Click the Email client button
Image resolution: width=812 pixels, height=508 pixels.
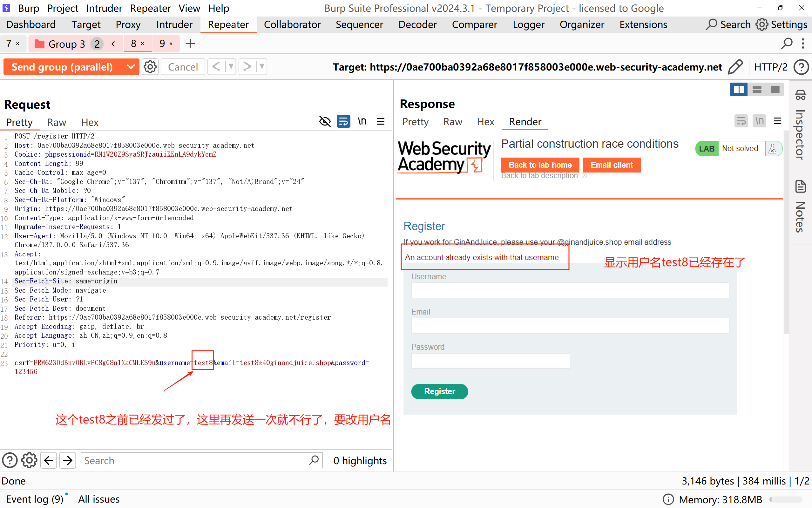[x=612, y=165]
